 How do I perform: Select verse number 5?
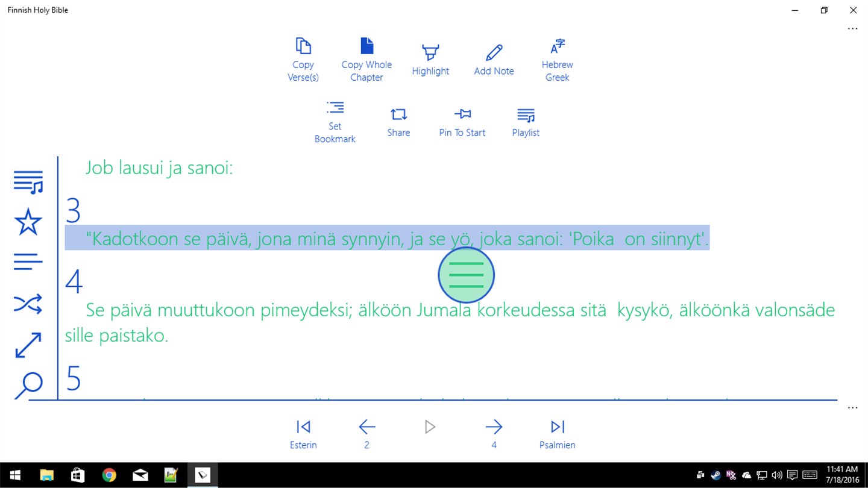click(73, 379)
